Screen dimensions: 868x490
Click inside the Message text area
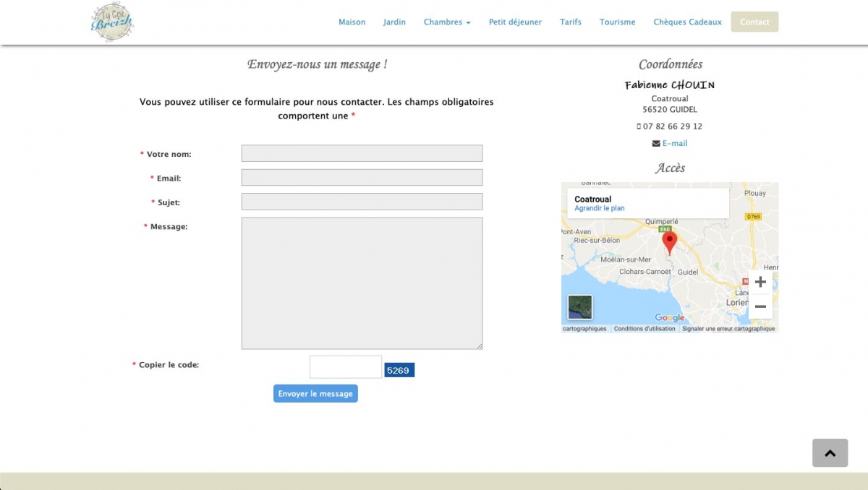[x=362, y=283]
